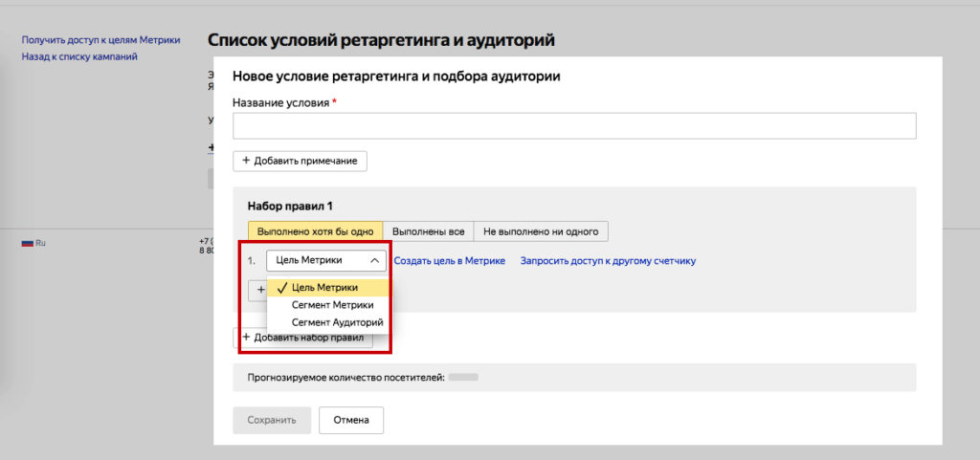Screen dimensions: 980x460
Task: Go back via 'Назад к списку кампаний'
Action: 79,56
